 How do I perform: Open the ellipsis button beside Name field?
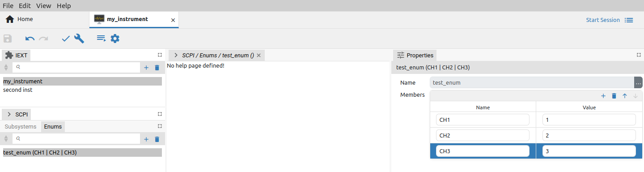click(638, 83)
